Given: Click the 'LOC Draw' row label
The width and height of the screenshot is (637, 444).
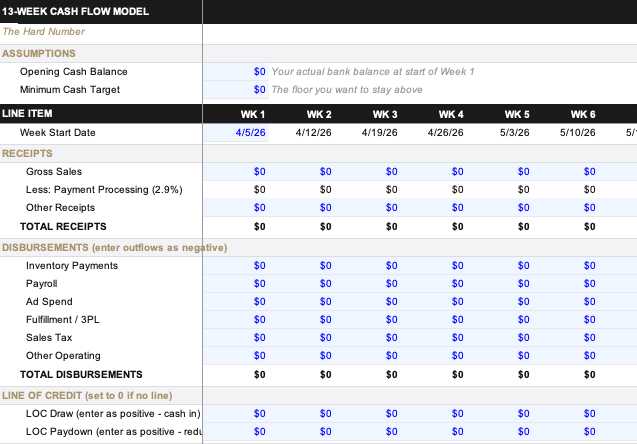Looking at the screenshot, I should 113,414.
